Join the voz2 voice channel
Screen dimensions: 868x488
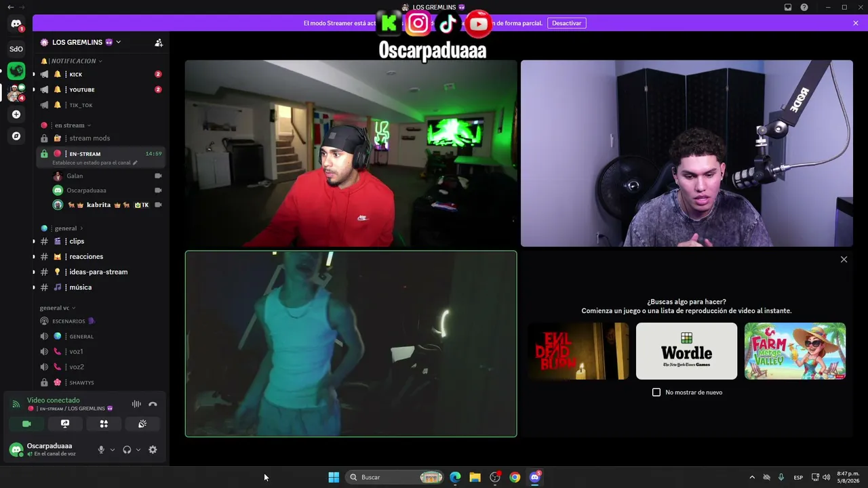pyautogui.click(x=101, y=367)
